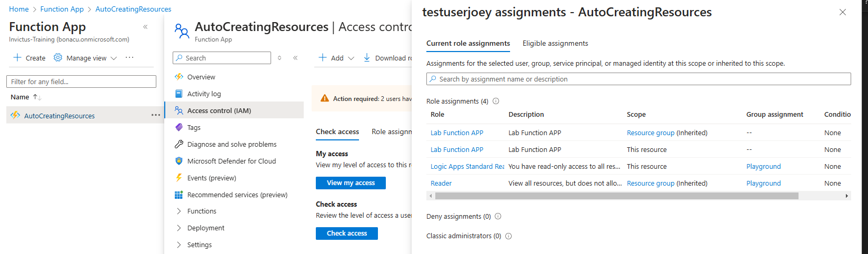Viewport: 868px width, 254px height.
Task: Click the Scope column header
Action: point(636,114)
